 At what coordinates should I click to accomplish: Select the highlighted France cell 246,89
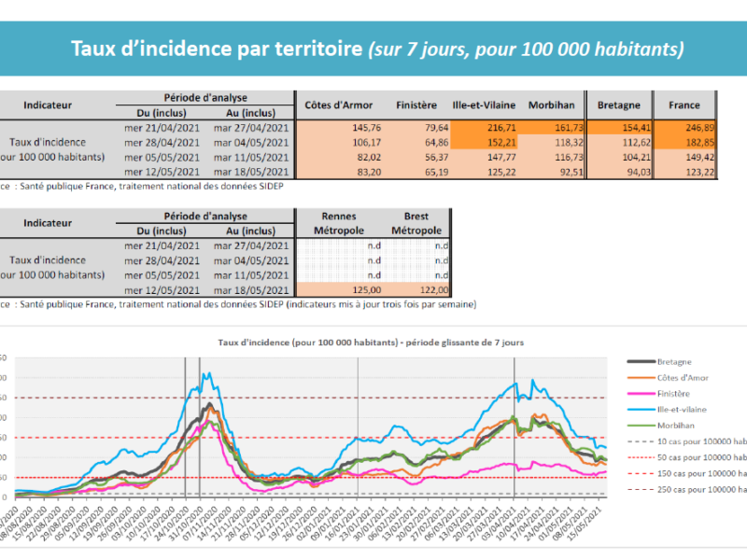[x=684, y=127]
